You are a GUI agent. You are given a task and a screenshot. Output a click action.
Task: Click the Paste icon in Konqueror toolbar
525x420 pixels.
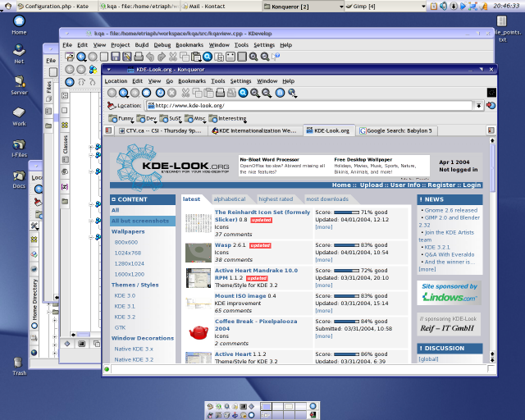[x=209, y=93]
